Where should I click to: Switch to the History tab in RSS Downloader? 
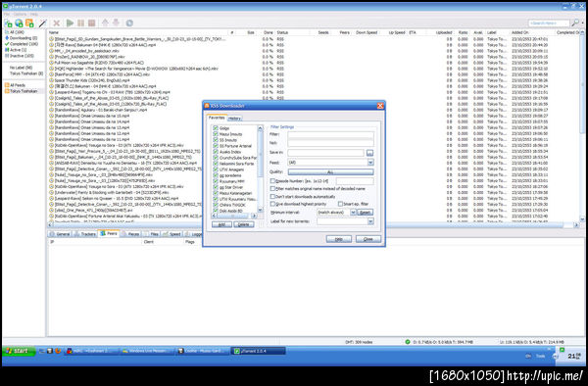tap(235, 118)
